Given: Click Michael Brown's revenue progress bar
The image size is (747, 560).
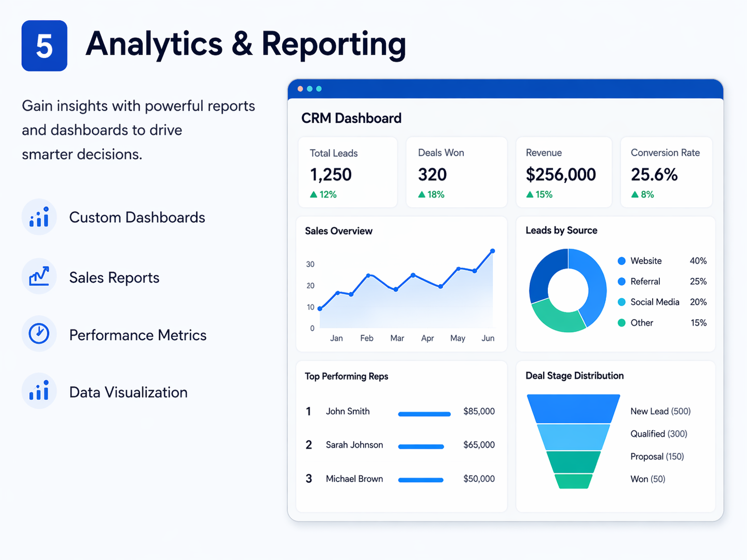Looking at the screenshot, I should [421, 480].
